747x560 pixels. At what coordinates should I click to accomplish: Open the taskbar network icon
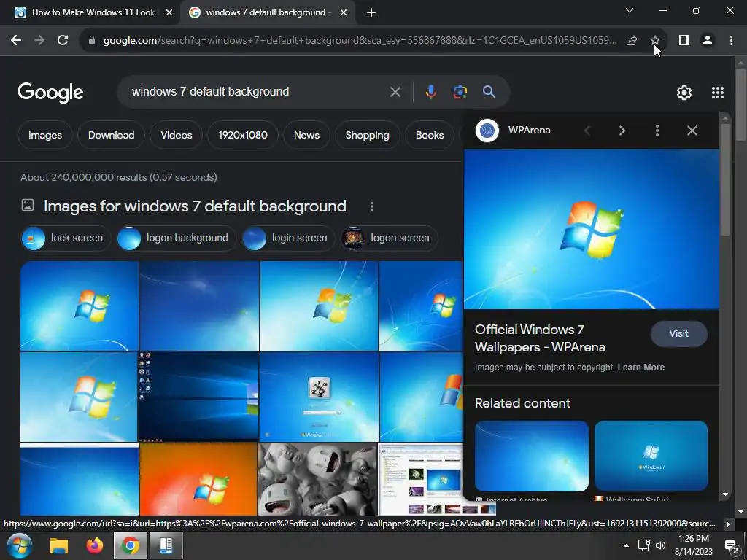click(643, 545)
